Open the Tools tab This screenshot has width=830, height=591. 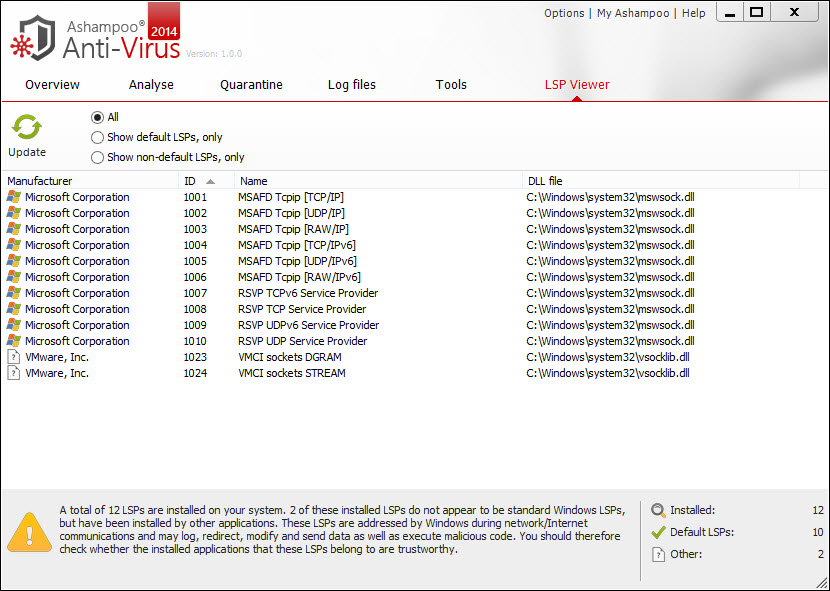point(451,85)
